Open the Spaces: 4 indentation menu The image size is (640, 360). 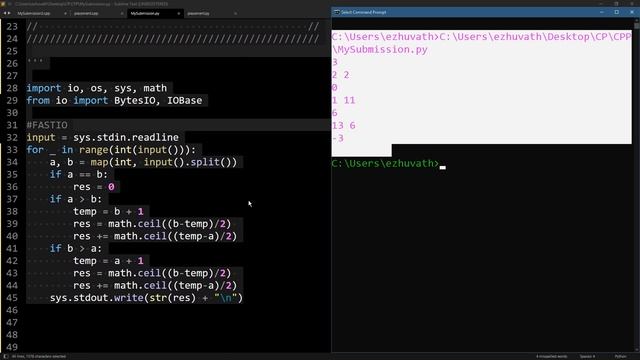click(x=587, y=356)
